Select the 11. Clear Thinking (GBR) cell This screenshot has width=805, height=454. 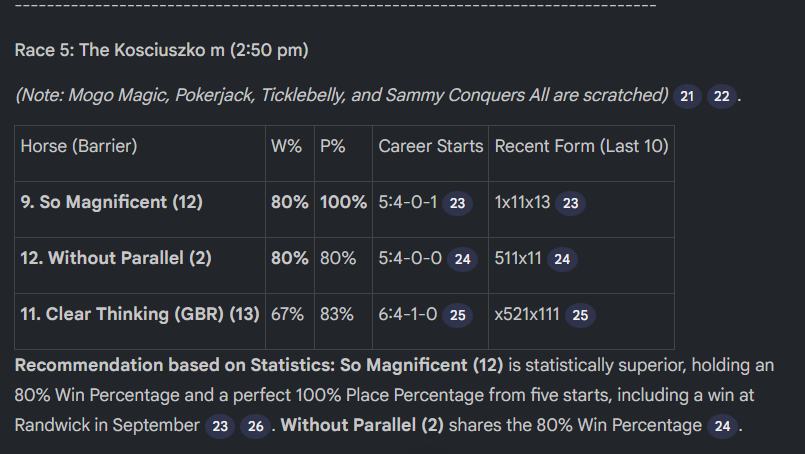click(140, 321)
